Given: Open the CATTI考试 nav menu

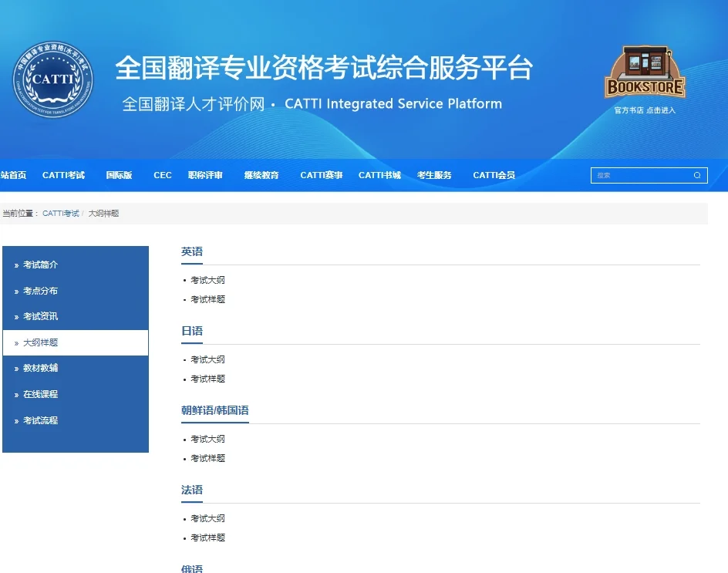Looking at the screenshot, I should coord(63,175).
